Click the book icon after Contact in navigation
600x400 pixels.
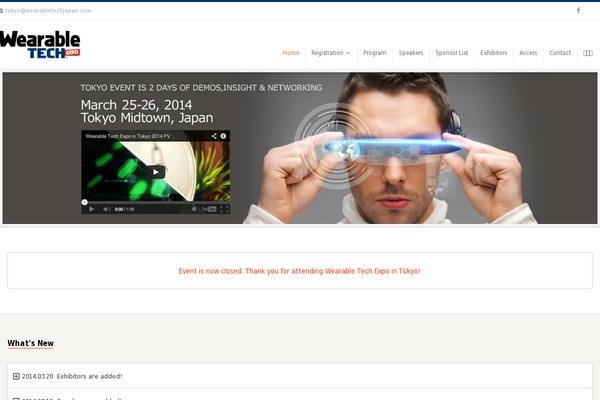588,53
